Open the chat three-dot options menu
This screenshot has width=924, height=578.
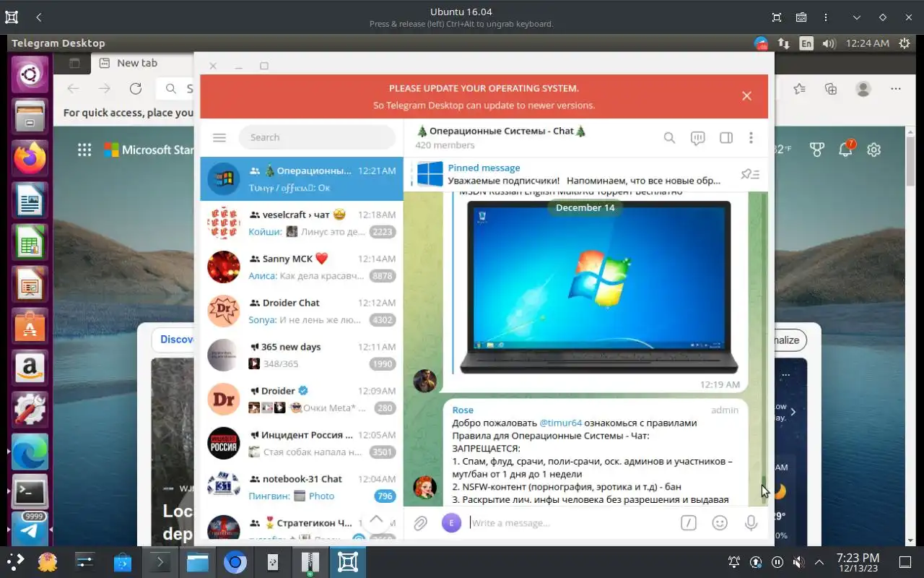pos(751,137)
